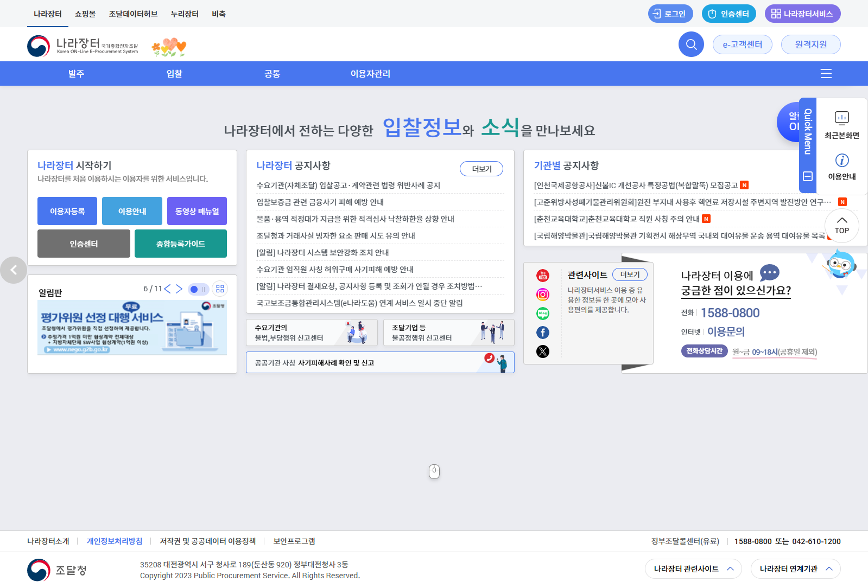This screenshot has width=868, height=588.
Task: Click the 평가위원 선정 대행 서비스 banner
Action: tap(132, 328)
